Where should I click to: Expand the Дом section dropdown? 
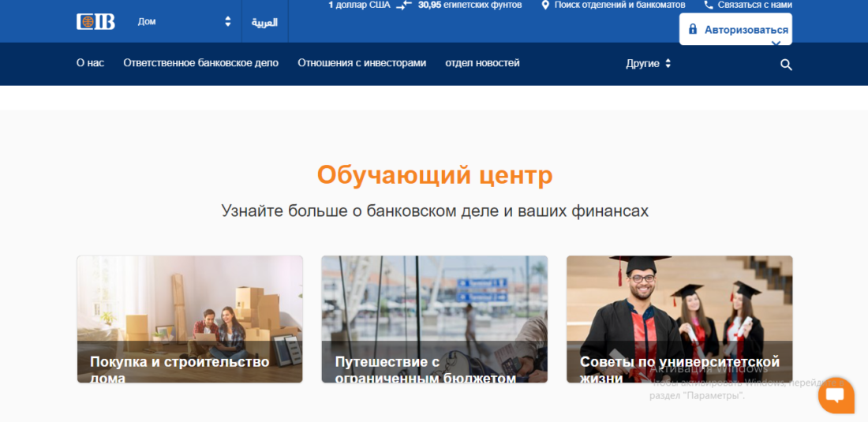227,21
